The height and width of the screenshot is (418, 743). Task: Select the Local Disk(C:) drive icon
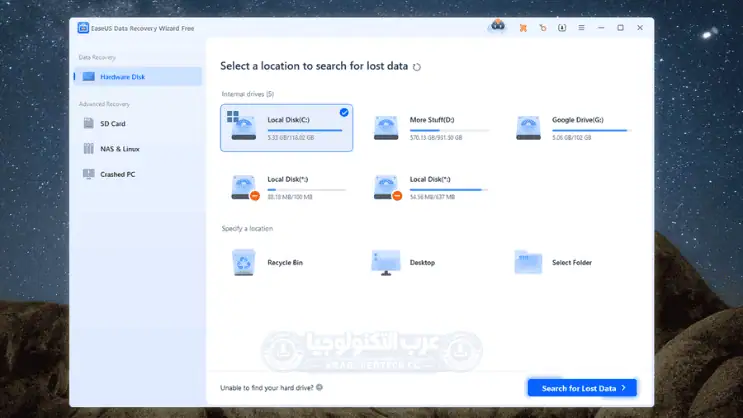(243, 127)
